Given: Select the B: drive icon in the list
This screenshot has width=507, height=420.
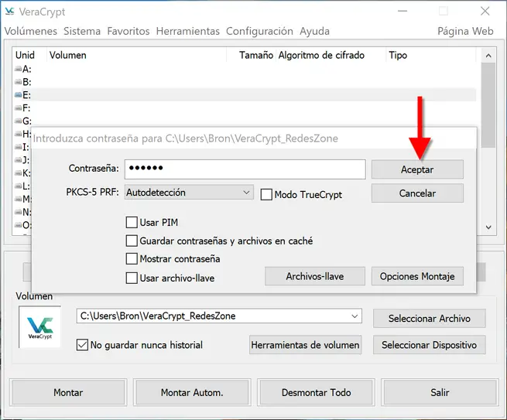Looking at the screenshot, I should point(19,82).
